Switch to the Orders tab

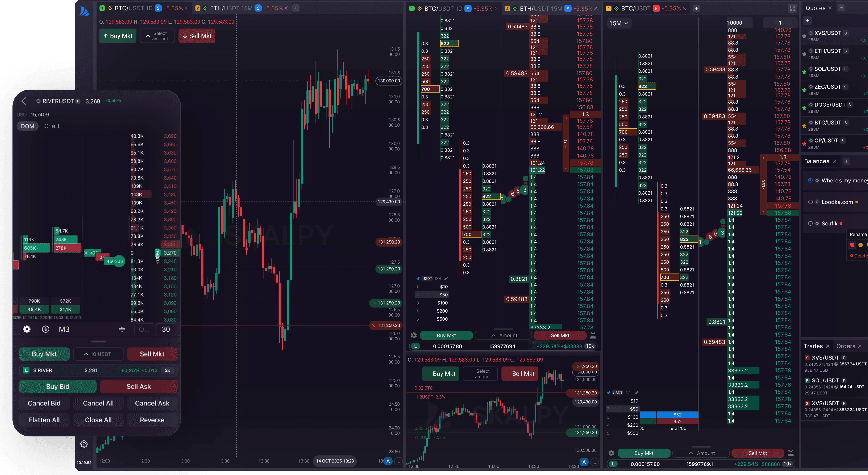click(846, 346)
